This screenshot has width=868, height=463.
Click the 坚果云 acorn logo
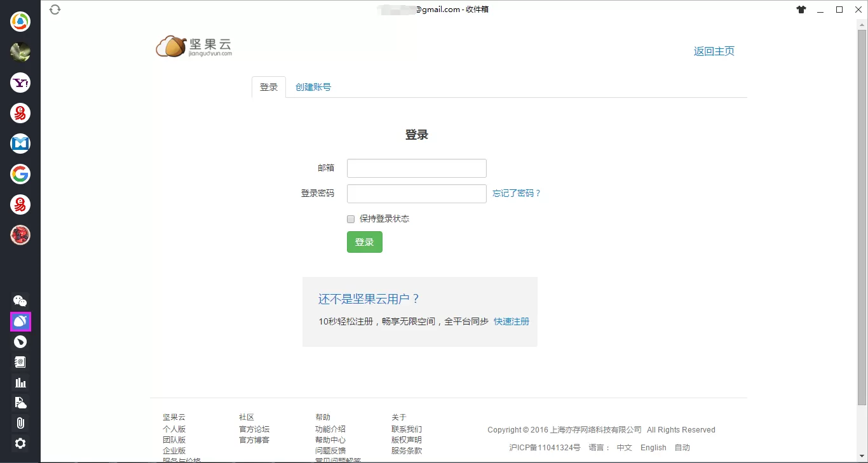pyautogui.click(x=194, y=46)
